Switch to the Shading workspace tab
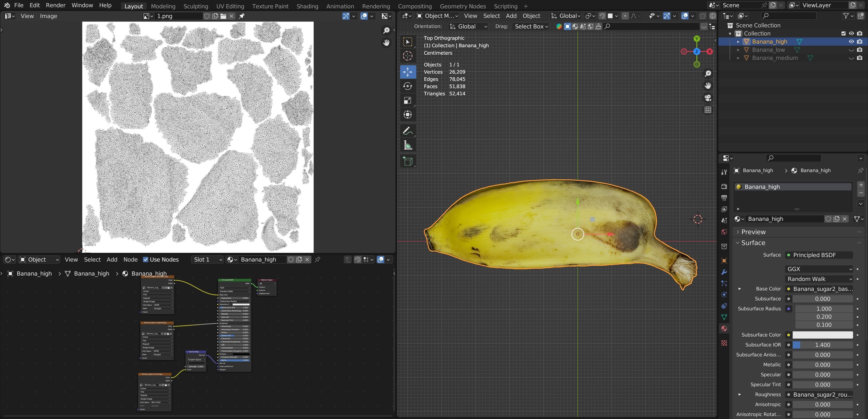This screenshot has width=868, height=419. [x=307, y=6]
